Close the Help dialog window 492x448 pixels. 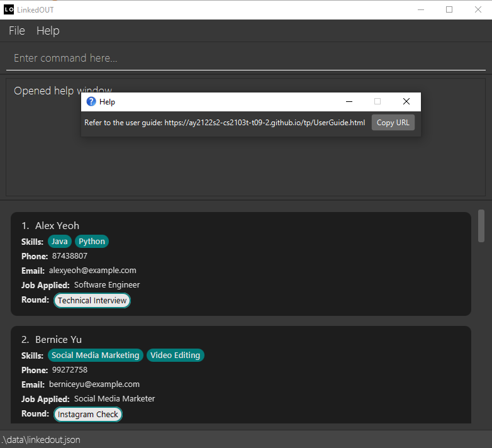click(x=406, y=102)
